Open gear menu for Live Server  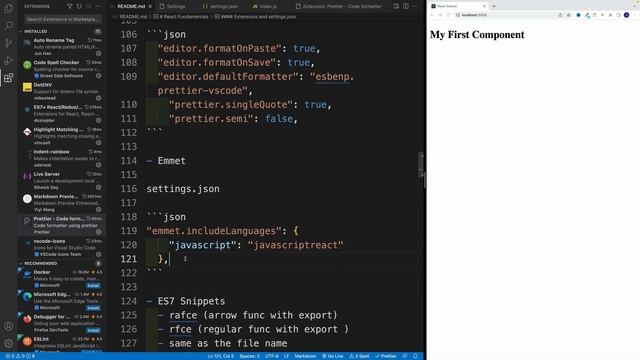[x=98, y=187]
